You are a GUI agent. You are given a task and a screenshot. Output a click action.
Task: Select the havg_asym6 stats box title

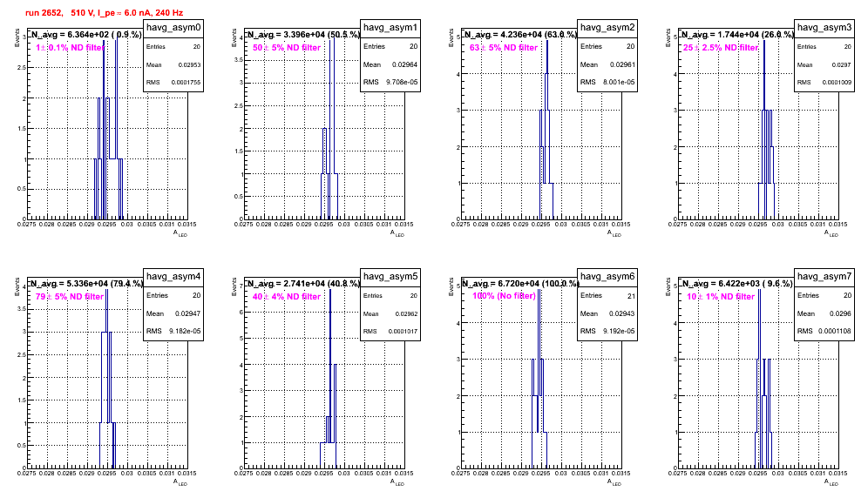(607, 276)
